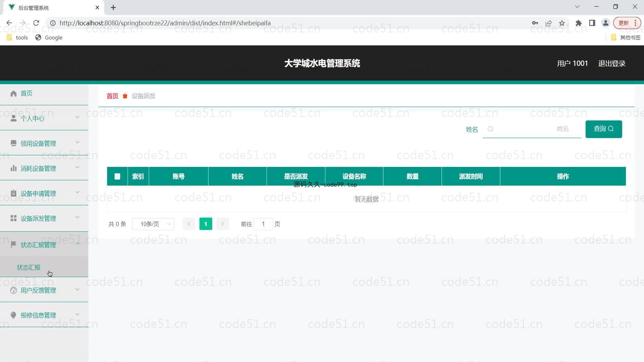Open the password key icon in address bar
Viewport: 644px width, 362px height.
535,23
